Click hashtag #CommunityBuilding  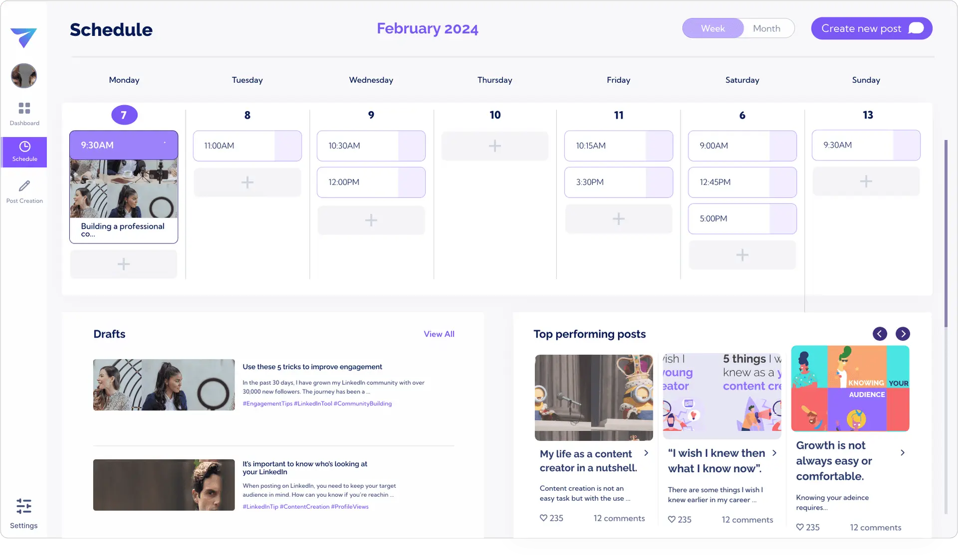tap(363, 403)
